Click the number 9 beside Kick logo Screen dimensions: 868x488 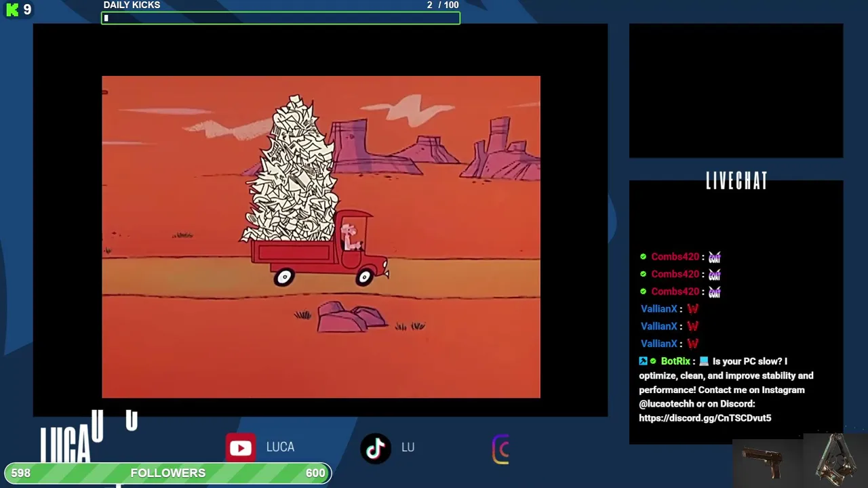point(27,9)
